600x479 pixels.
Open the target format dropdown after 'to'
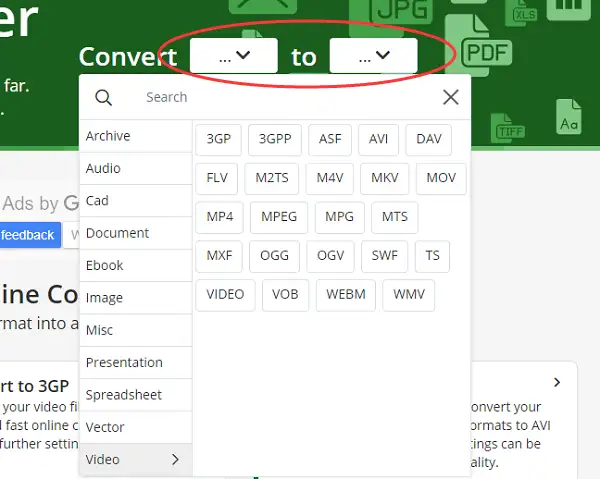pos(373,55)
